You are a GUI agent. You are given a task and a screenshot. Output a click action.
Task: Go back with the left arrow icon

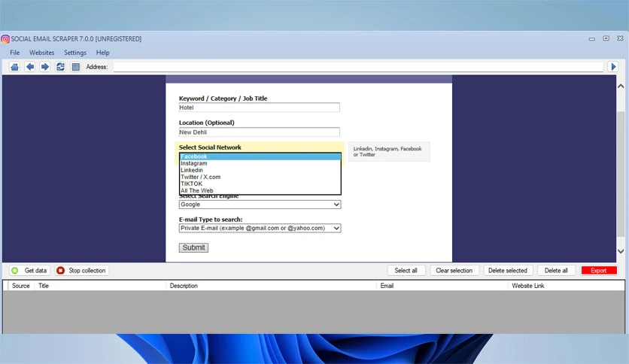[29, 66]
